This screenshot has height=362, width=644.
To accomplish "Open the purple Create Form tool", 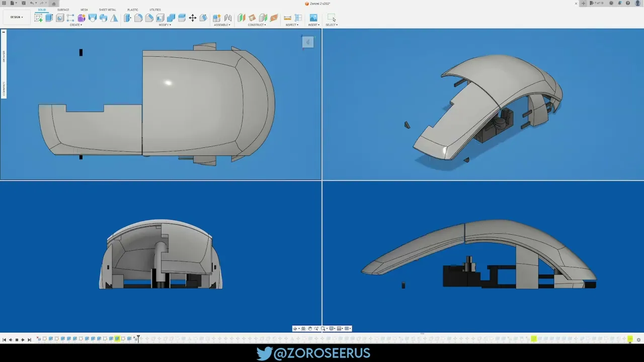I will point(81,18).
